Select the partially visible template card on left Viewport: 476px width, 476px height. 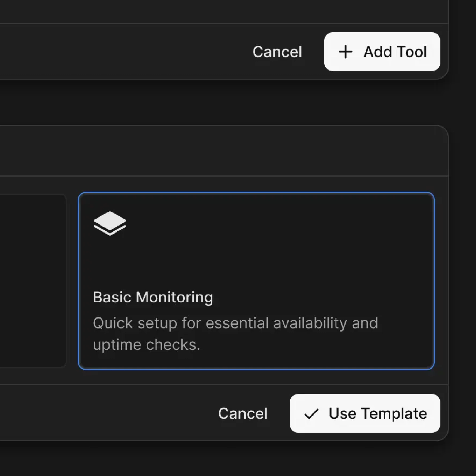pos(32,281)
